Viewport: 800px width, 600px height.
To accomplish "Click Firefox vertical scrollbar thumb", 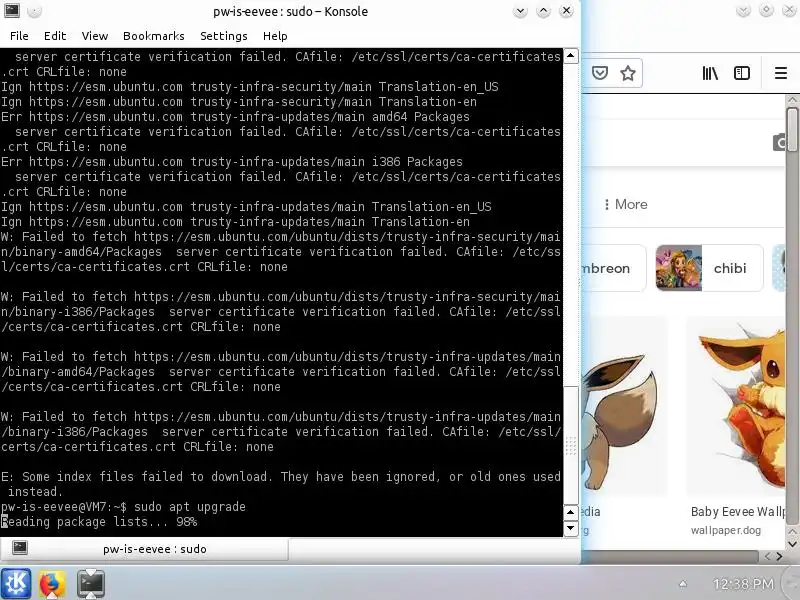I will click(792, 130).
